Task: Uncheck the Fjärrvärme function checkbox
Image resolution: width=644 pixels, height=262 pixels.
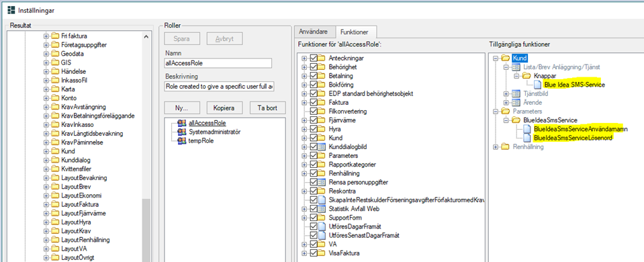Action: 314,120
